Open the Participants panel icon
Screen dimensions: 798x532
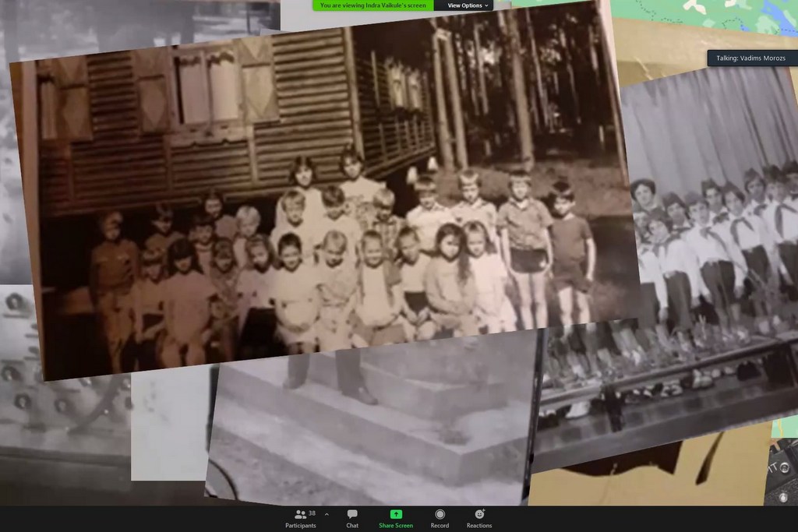[299, 514]
